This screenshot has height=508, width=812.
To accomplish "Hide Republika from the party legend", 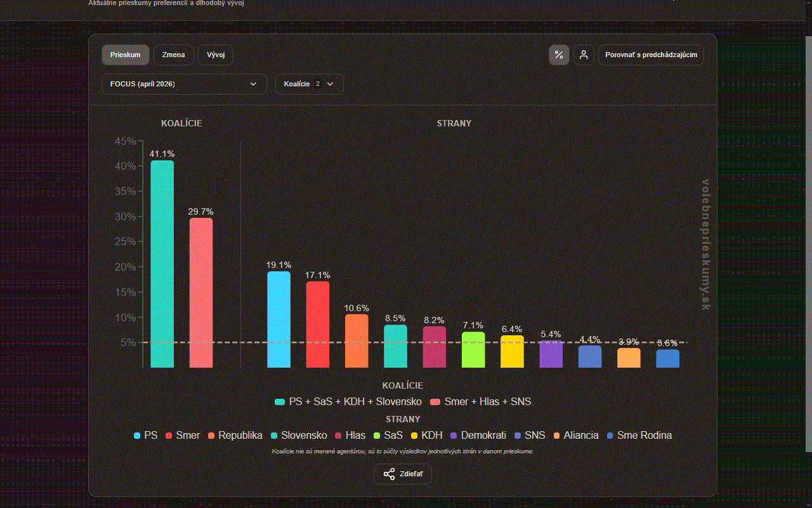I will (235, 436).
